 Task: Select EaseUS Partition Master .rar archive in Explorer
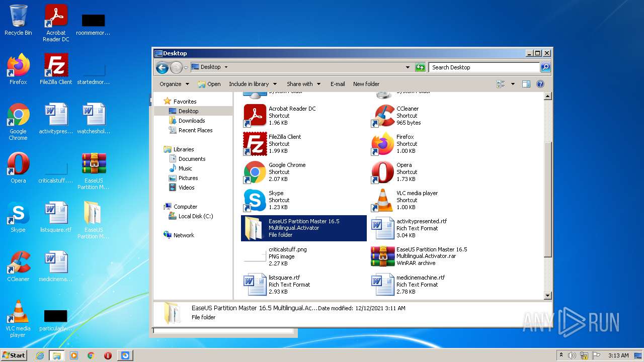(x=431, y=256)
